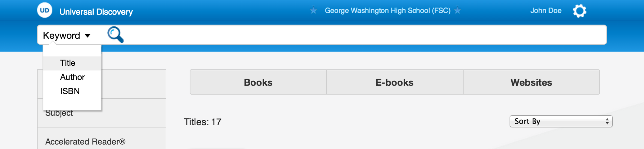
Task: Open the Websites tab
Action: pyautogui.click(x=531, y=82)
